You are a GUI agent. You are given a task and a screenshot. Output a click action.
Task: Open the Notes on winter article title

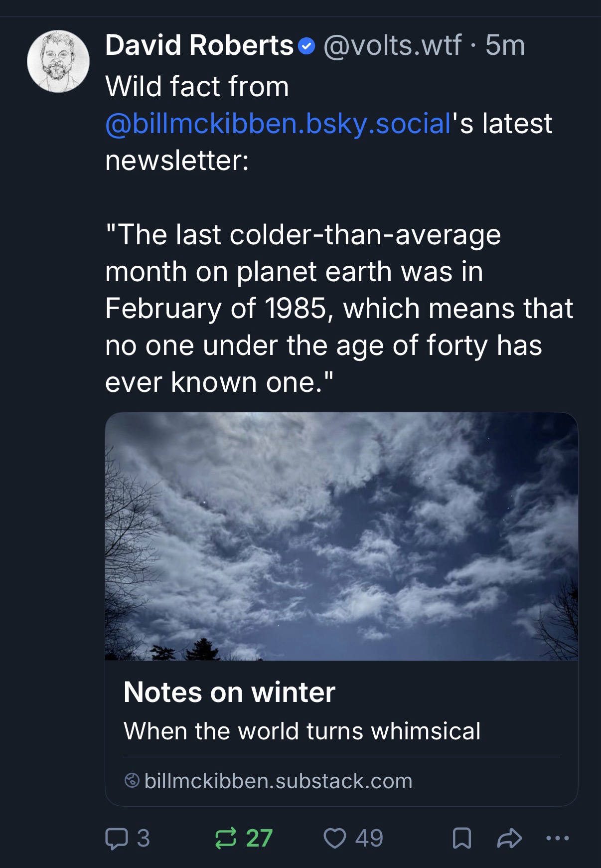pyautogui.click(x=229, y=692)
